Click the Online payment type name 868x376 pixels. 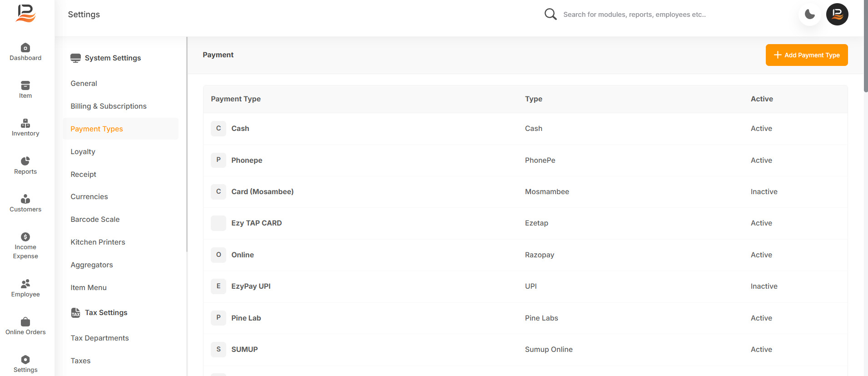243,255
